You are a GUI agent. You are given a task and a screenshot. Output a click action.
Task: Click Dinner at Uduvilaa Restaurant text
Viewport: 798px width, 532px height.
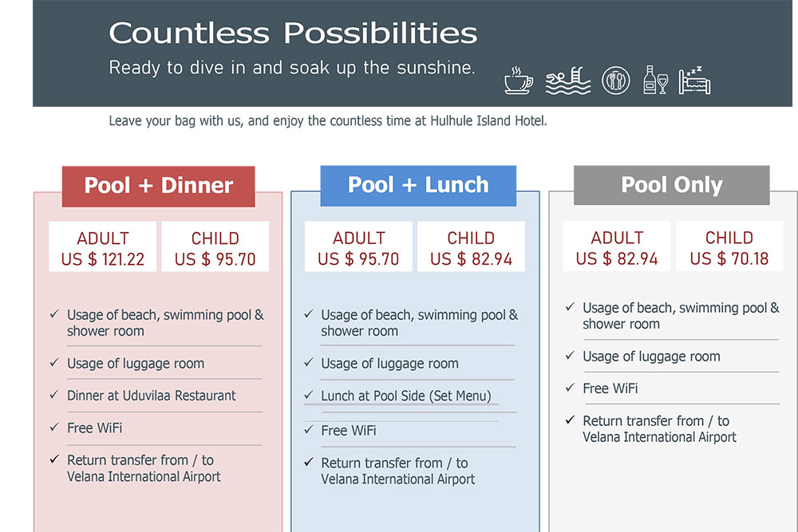(151, 395)
